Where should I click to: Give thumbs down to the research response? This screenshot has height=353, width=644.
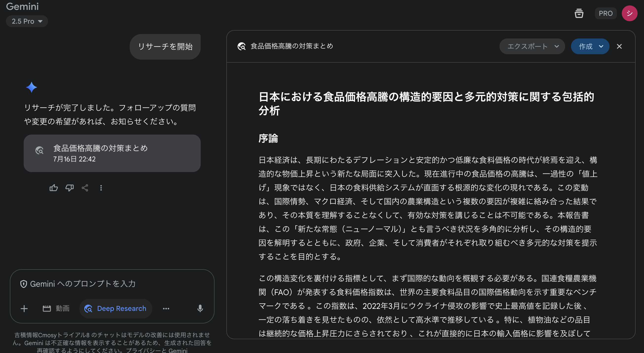click(69, 188)
